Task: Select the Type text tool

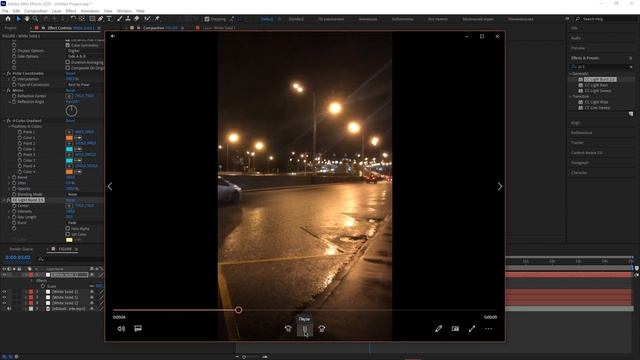Action: tap(109, 19)
